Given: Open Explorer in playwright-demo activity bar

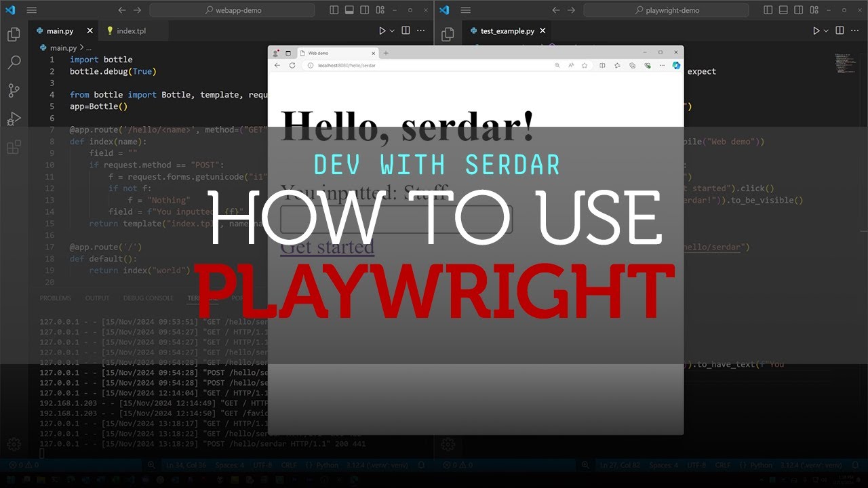Looking at the screenshot, I should point(448,35).
